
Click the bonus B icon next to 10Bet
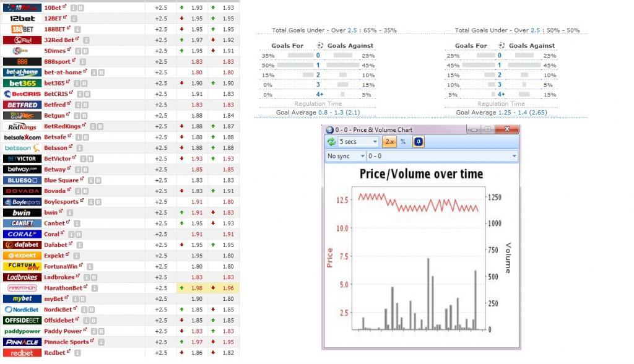pos(81,7)
